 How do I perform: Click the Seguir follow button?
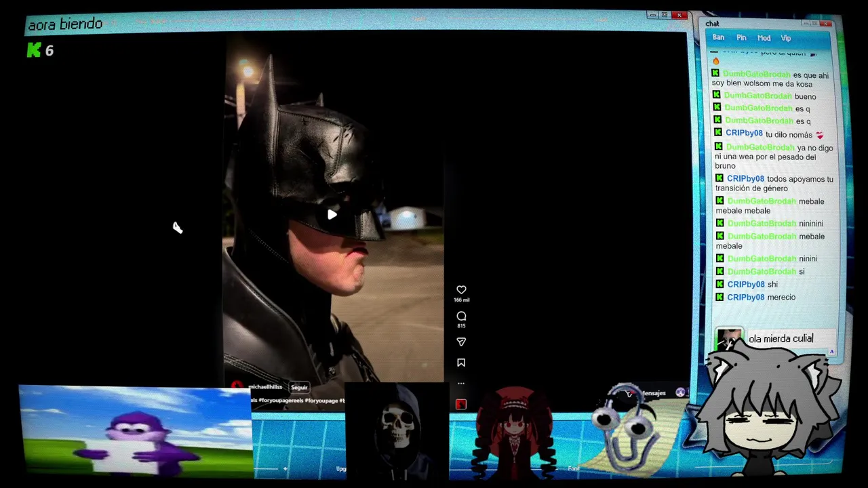click(299, 388)
